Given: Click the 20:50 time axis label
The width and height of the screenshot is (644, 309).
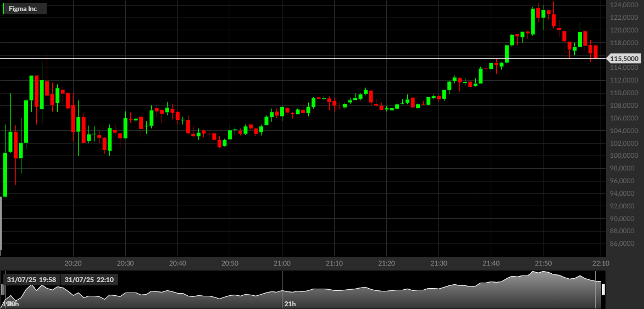Looking at the screenshot, I should pyautogui.click(x=230, y=263).
